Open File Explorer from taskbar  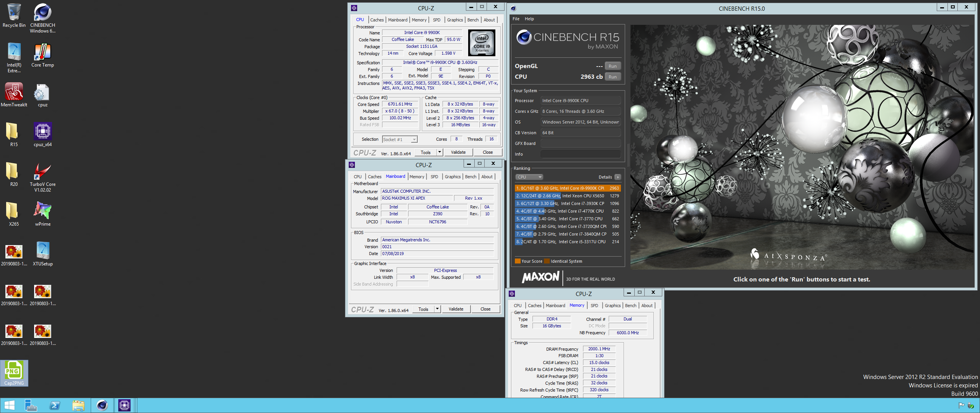coord(78,405)
